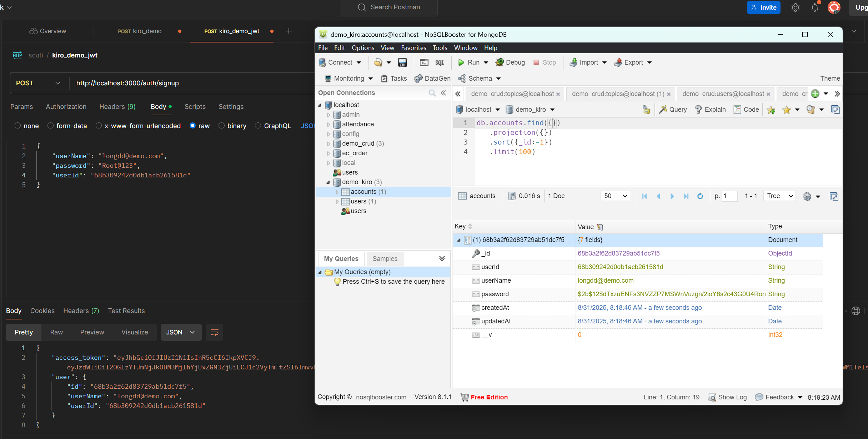Open the page size 50 dropdown
The height and width of the screenshot is (439, 868).
pos(615,196)
